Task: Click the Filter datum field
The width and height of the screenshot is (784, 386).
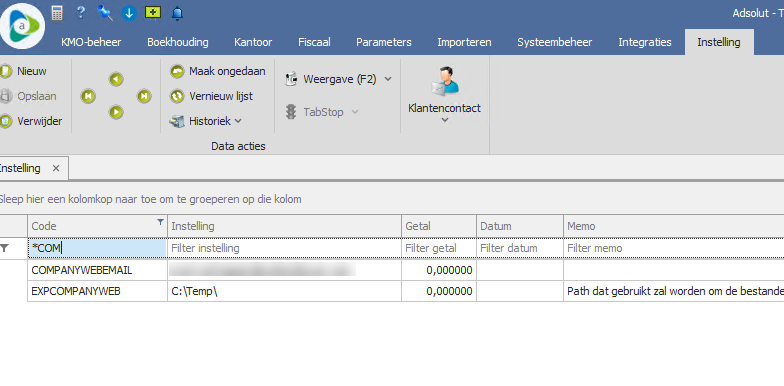Action: 520,248
